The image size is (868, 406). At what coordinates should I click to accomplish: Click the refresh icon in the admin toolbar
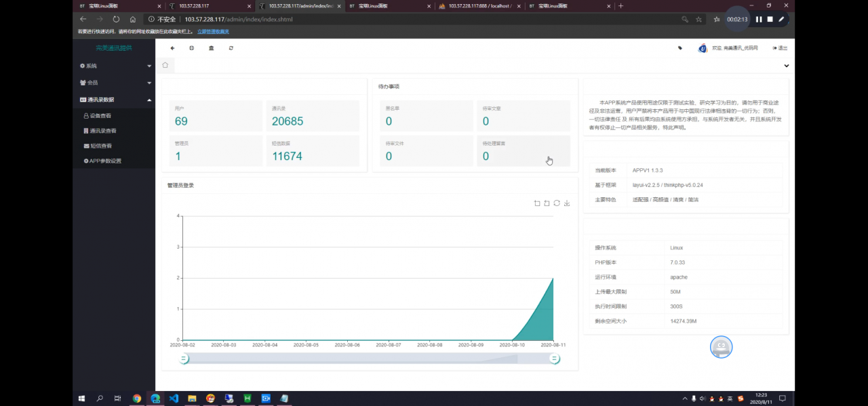tap(231, 48)
